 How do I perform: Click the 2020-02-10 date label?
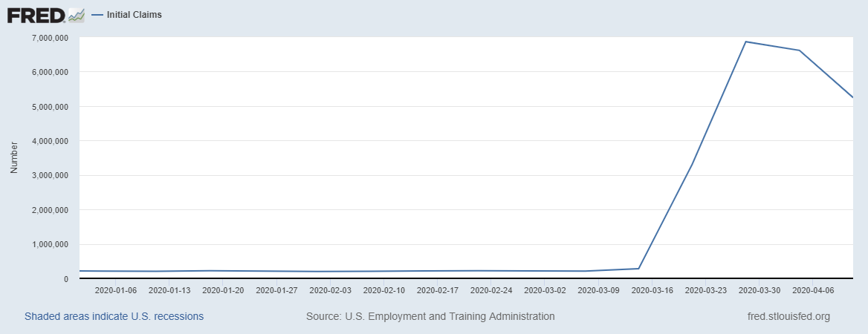click(x=383, y=289)
